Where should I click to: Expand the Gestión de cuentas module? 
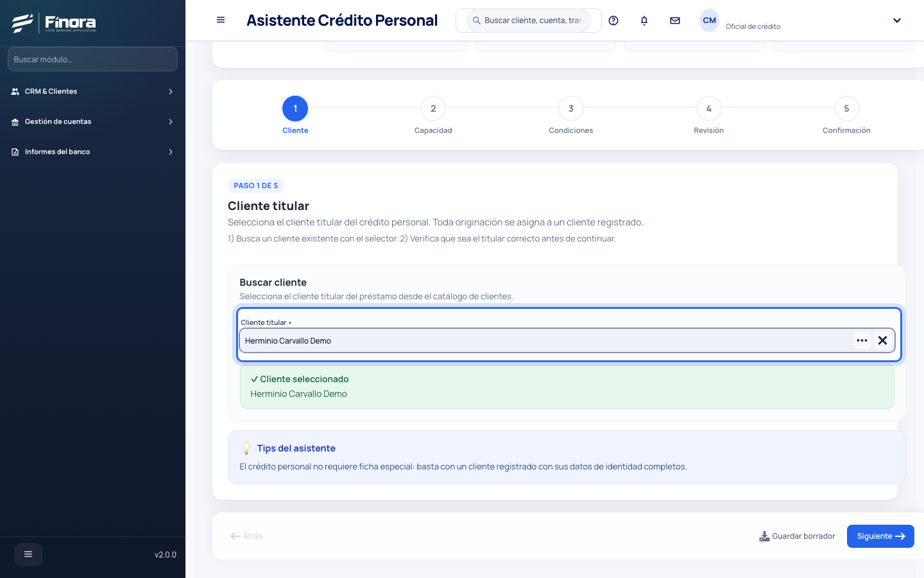tap(92, 122)
